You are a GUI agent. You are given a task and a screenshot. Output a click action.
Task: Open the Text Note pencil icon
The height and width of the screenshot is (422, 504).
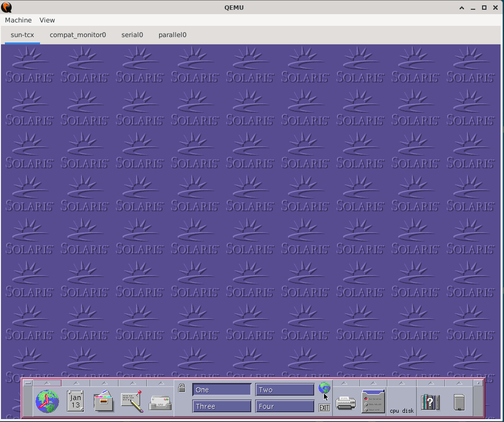coord(132,402)
